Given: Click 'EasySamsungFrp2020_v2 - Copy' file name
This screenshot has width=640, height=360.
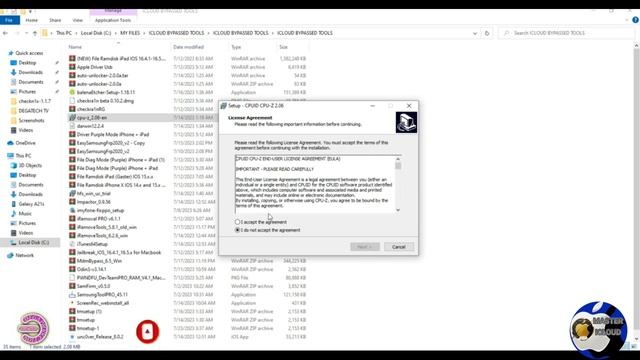Looking at the screenshot, I should click(x=111, y=143).
